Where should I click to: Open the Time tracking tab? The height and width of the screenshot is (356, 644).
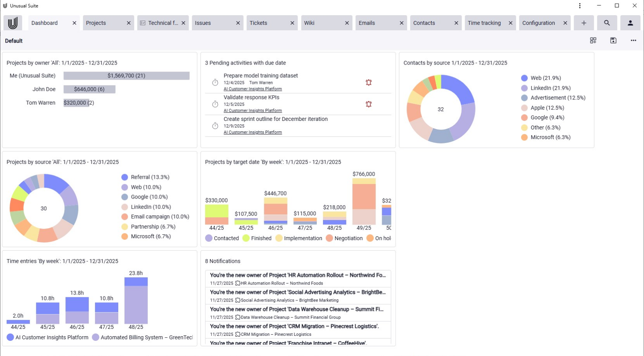(x=484, y=23)
